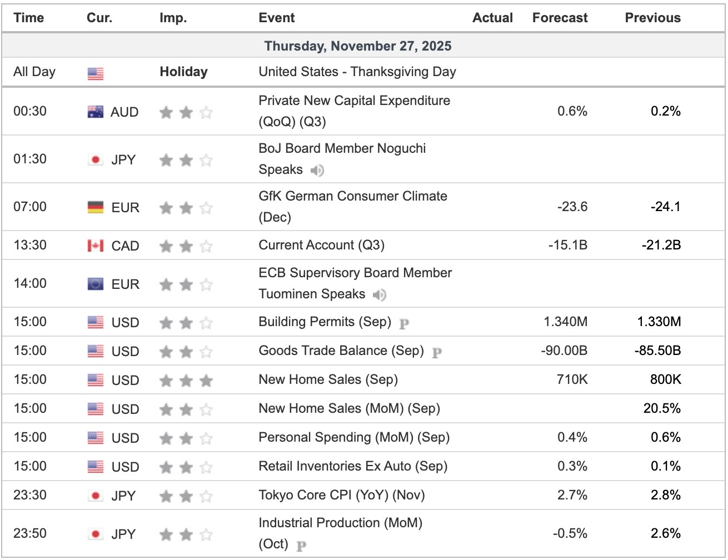Click Japanese flag in Tokyo Core CPI row
This screenshot has height=560, width=728.
pos(96,496)
